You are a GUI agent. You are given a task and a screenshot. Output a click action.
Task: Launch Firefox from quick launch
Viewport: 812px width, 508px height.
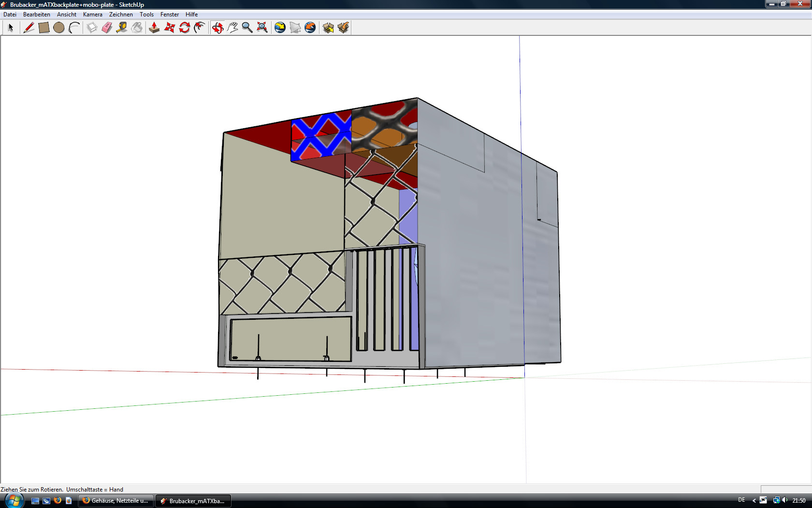[58, 500]
